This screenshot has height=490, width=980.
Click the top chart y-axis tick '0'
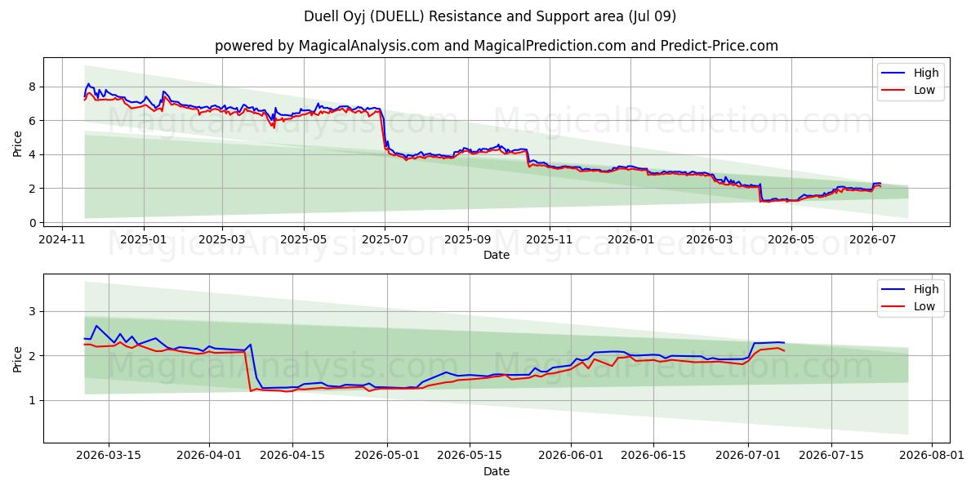33,222
